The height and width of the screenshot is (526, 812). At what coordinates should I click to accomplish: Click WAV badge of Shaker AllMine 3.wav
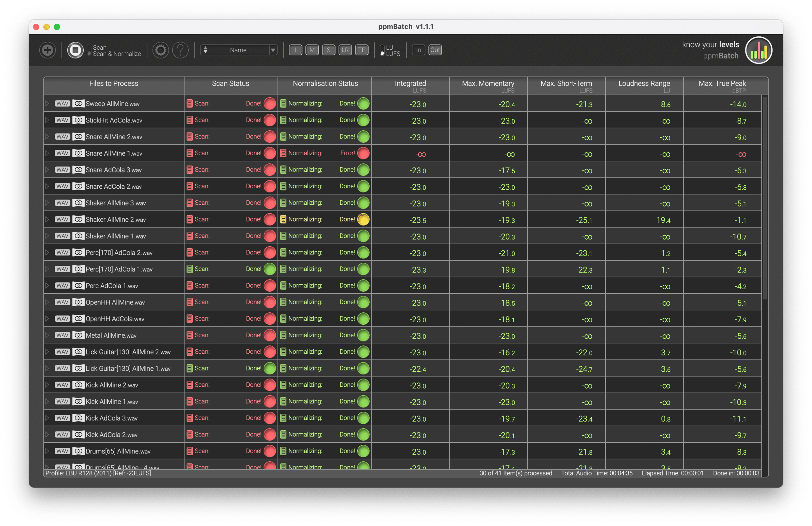pos(62,203)
